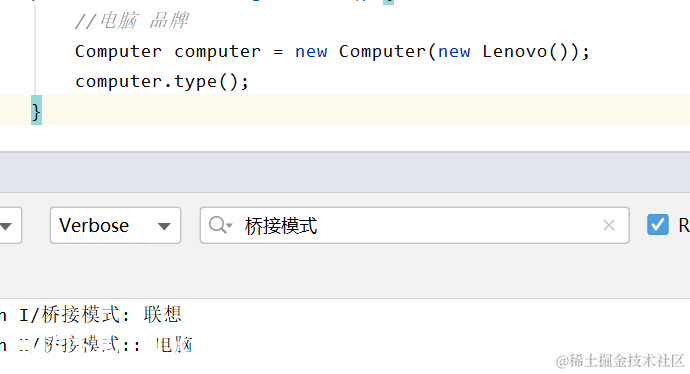This screenshot has width=690, height=374.
Task: Click the //电脑 品牌 comment line
Action: coord(132,21)
